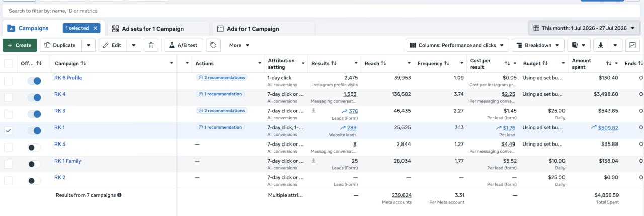Turn off the RK 6 Profile campaign toggle
This screenshot has height=216, width=644.
(34, 81)
